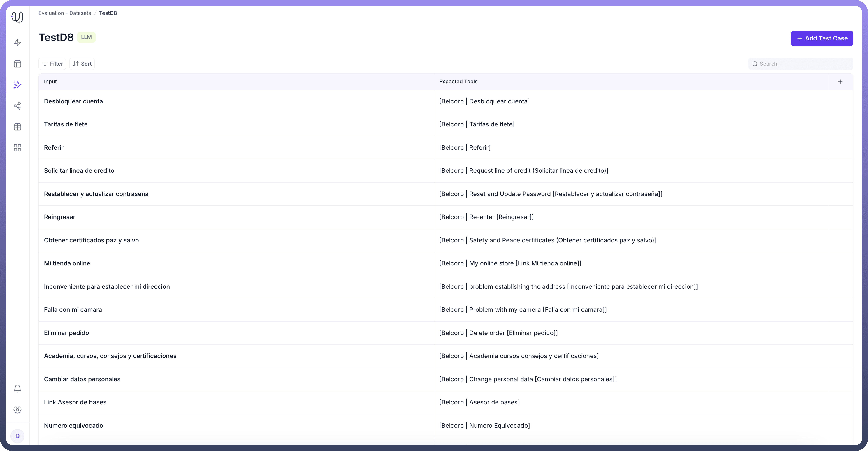Go to Evaluation - Datasets breadcrumb
Viewport: 868px width, 451px height.
[x=65, y=13]
